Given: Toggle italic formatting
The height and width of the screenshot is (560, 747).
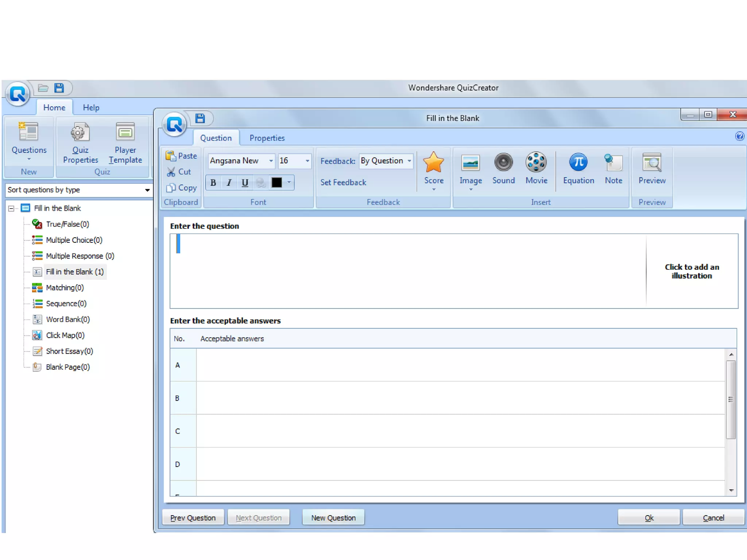Looking at the screenshot, I should (229, 183).
